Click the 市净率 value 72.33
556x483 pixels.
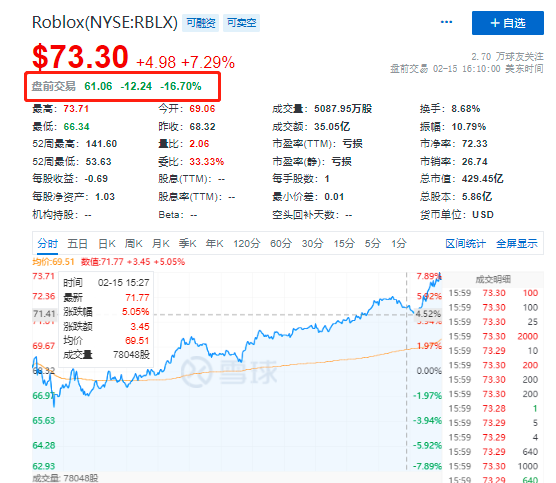click(x=474, y=144)
